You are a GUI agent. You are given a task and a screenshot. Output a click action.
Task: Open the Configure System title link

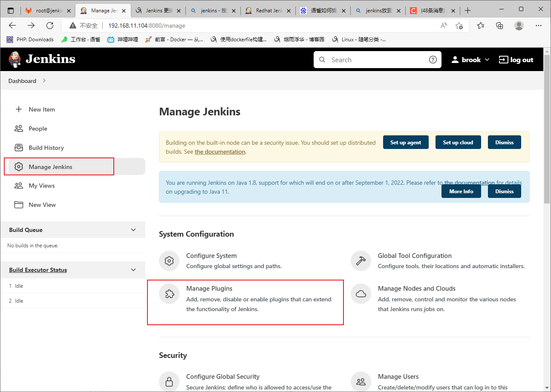point(211,256)
